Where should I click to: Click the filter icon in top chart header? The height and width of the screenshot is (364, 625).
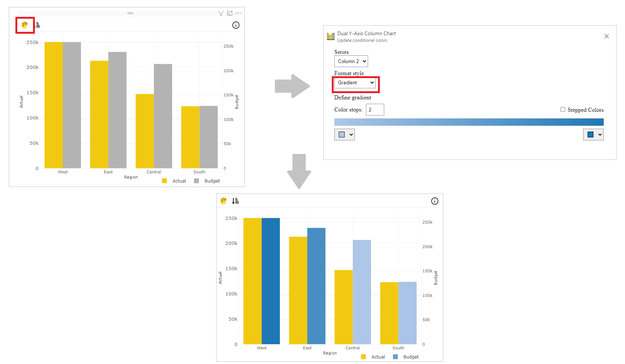point(221,13)
